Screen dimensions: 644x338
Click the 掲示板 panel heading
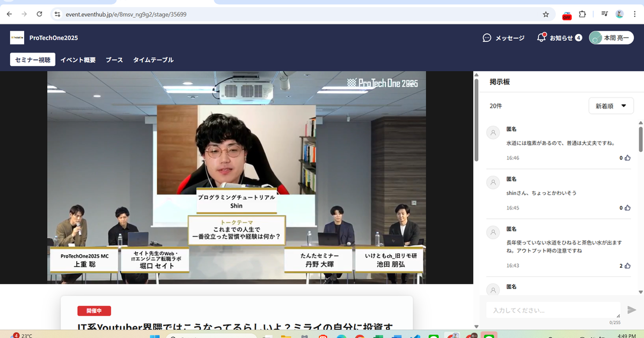point(500,82)
